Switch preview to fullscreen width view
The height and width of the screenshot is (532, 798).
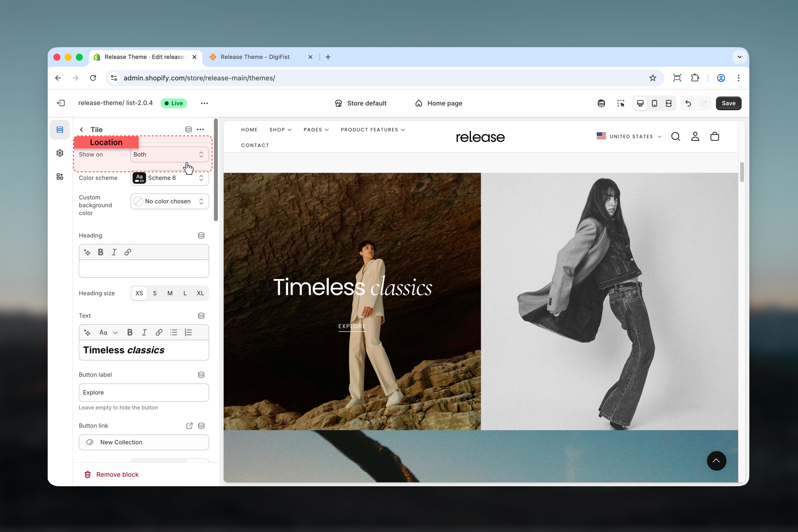pyautogui.click(x=669, y=103)
